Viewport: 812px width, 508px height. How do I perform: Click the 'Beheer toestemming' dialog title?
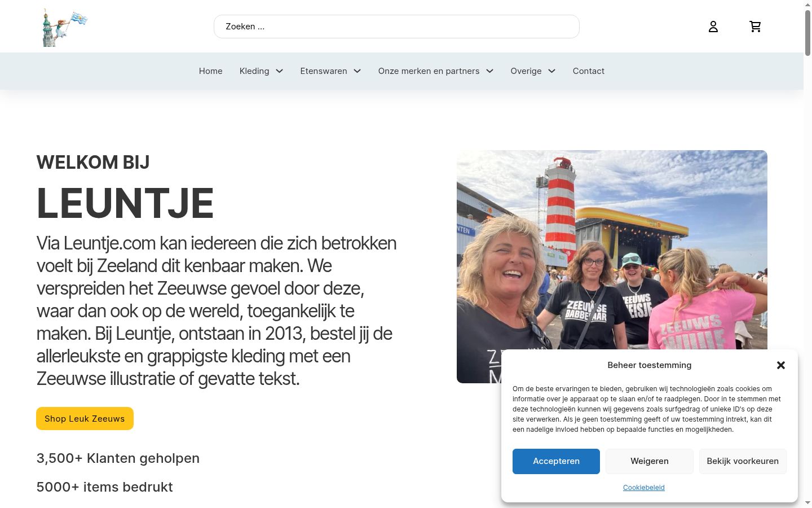(649, 365)
